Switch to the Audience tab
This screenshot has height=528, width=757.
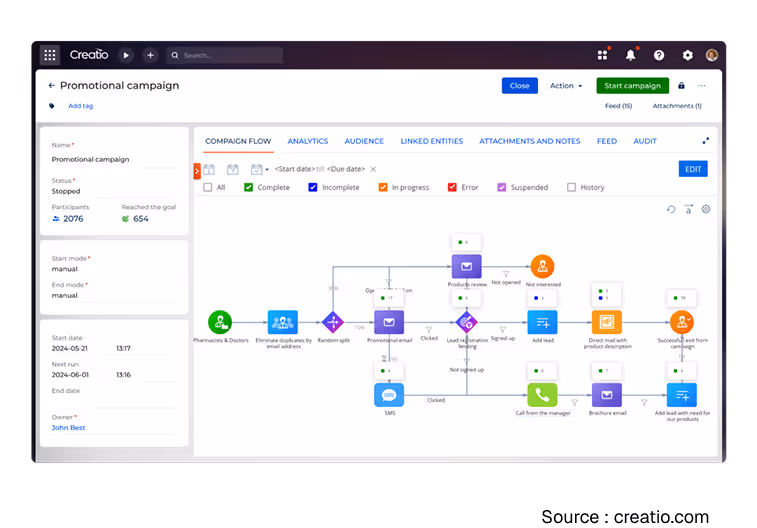click(x=364, y=141)
